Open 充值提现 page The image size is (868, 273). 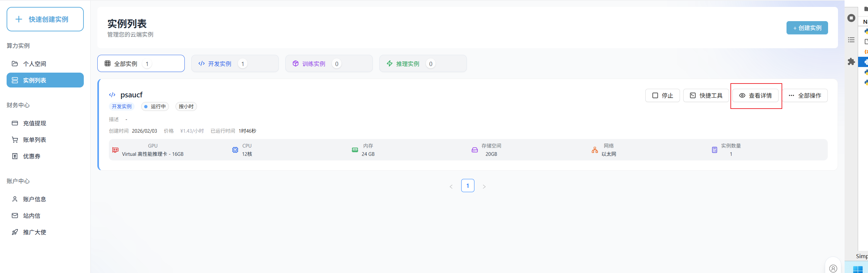(45, 123)
